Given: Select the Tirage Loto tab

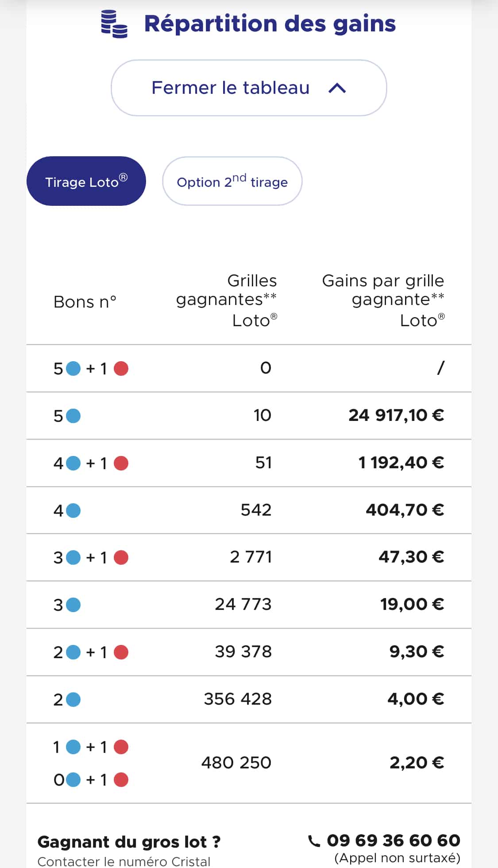Looking at the screenshot, I should [86, 181].
